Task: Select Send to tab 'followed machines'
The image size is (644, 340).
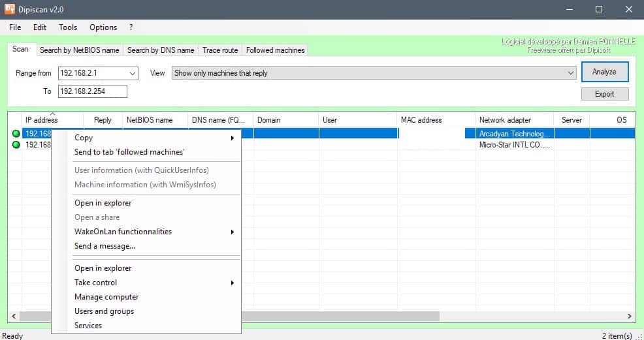Action: point(129,152)
